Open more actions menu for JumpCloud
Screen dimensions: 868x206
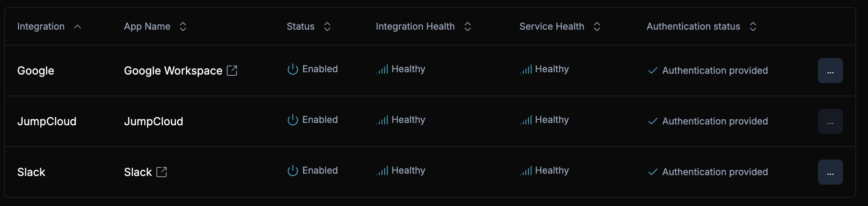830,121
